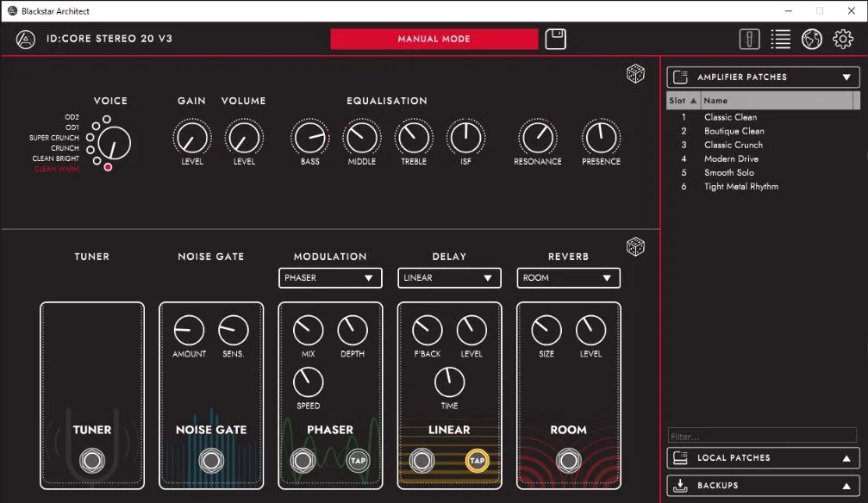The width and height of the screenshot is (868, 503).
Task: Select the Clean Warm voice option
Action: coord(108,168)
